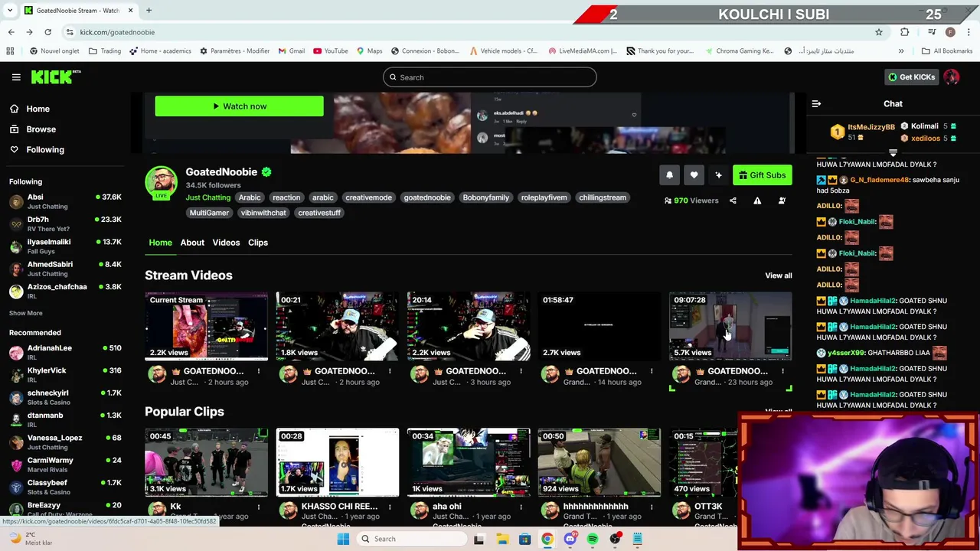This screenshot has height=551, width=980.
Task: Click the moderators user icon next to report
Action: 782,201
